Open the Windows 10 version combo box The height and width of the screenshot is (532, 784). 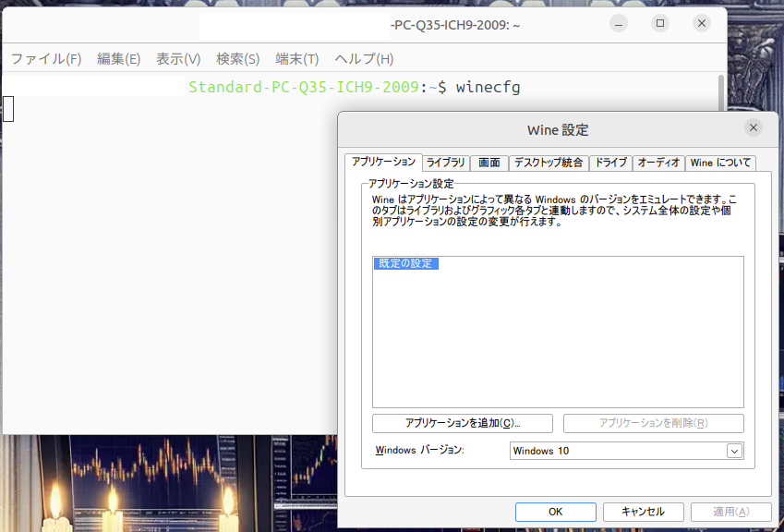[617, 451]
